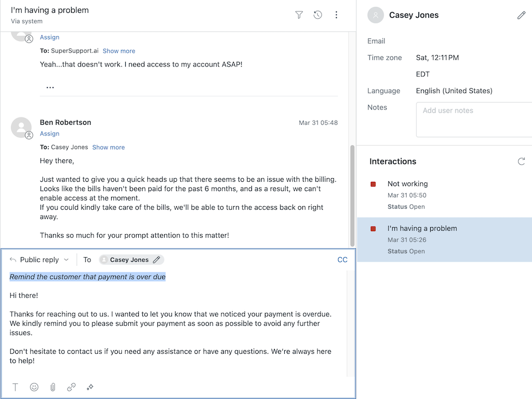Edit recipient with pencil beside Casey Jones

tap(156, 260)
